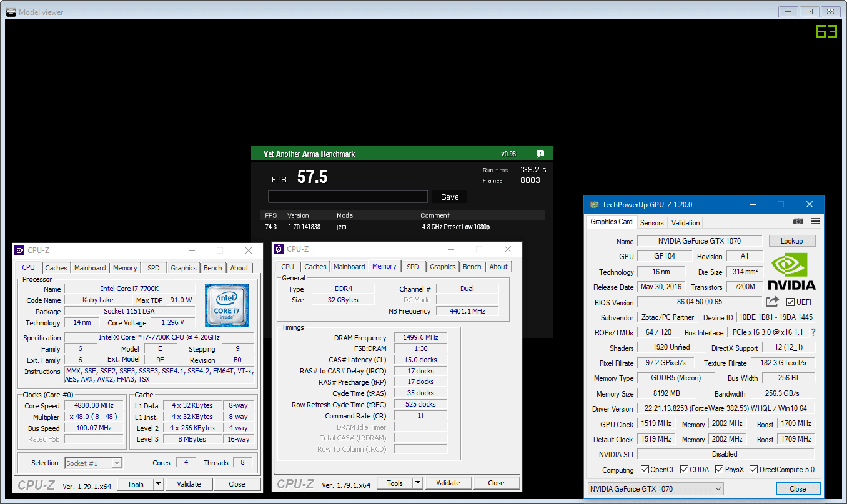847x504 pixels.
Task: Click the green 63 FPS counter in Model viewer
Action: click(x=826, y=31)
